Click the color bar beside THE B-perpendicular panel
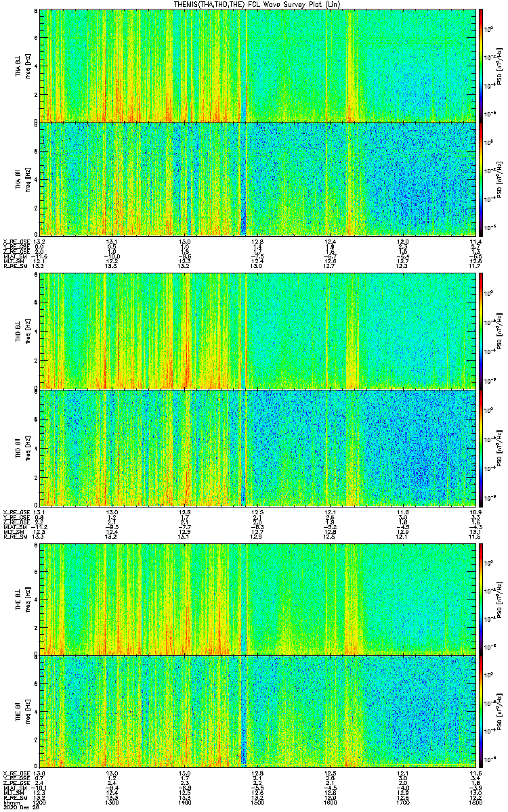508x812 pixels. [x=481, y=598]
